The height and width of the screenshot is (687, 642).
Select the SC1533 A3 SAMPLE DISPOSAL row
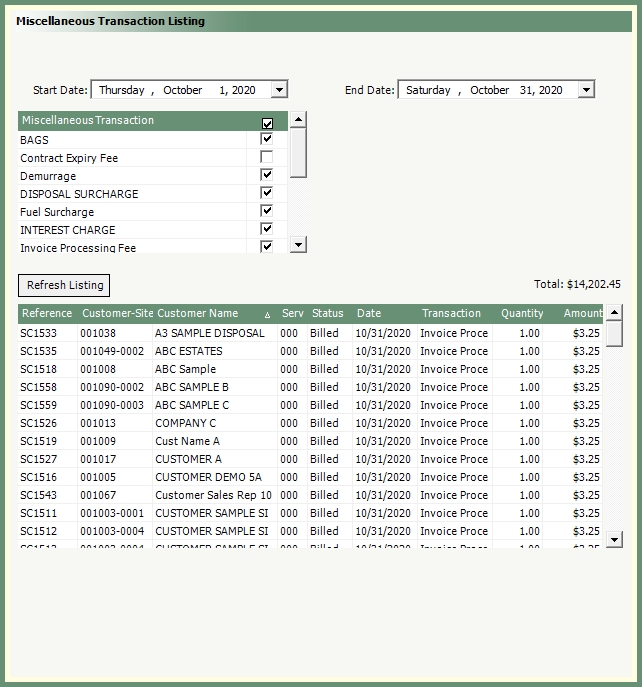point(210,333)
